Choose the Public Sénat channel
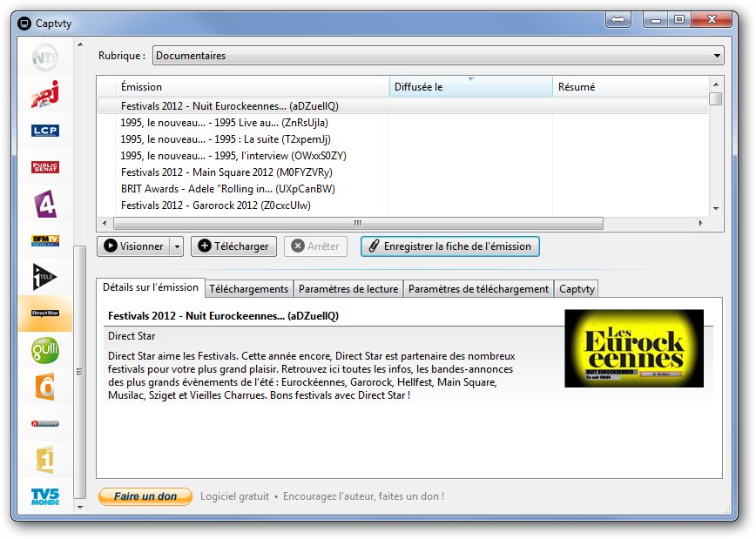The image size is (756, 539). pyautogui.click(x=44, y=167)
